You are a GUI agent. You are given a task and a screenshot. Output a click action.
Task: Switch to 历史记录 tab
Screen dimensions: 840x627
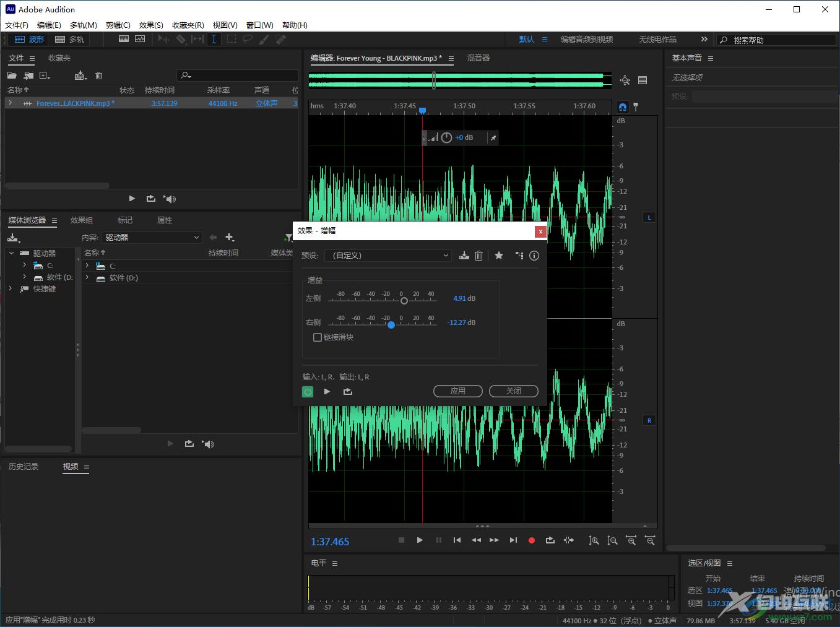(24, 466)
